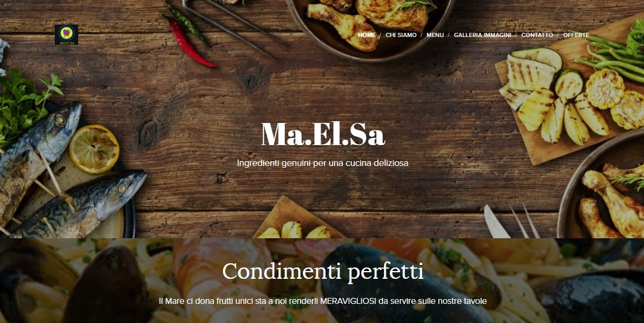Click the lemon slice in the hero image
Image resolution: width=644 pixels, height=323 pixels.
(x=94, y=149)
